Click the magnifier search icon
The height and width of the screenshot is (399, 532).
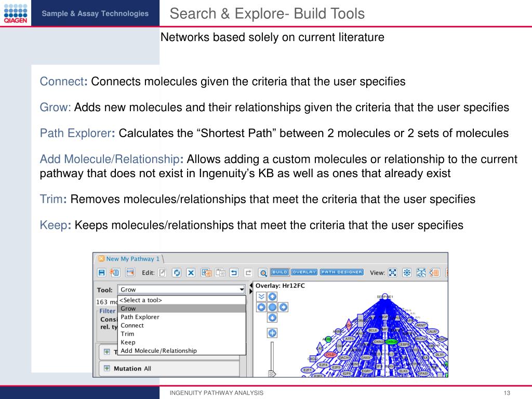click(263, 273)
